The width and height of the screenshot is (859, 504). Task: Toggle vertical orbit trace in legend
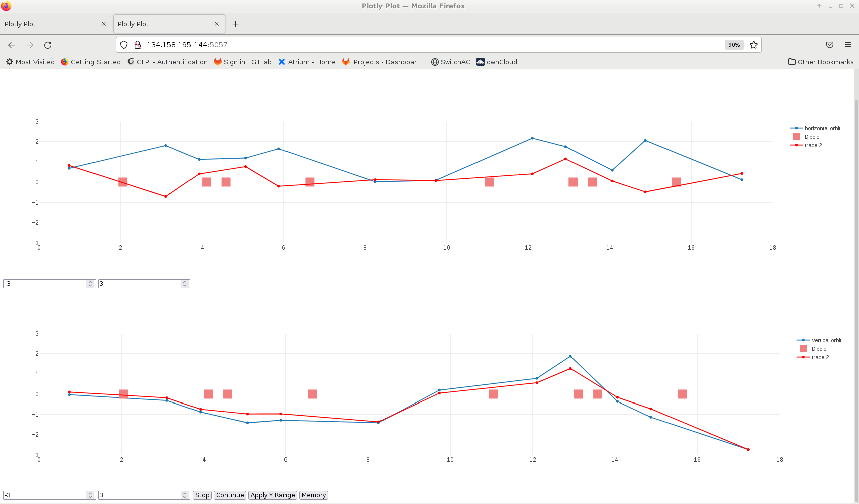pyautogui.click(x=826, y=340)
